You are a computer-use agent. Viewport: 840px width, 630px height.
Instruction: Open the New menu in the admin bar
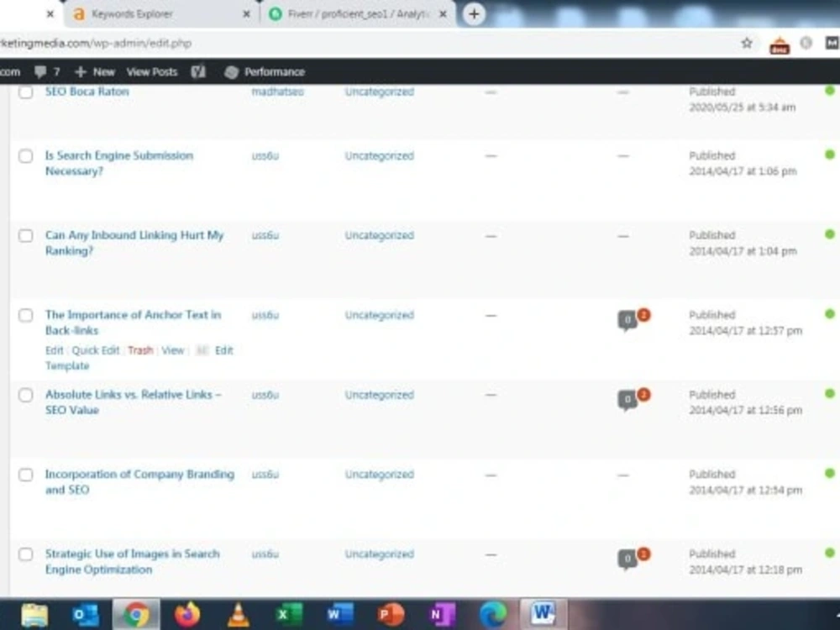[95, 71]
